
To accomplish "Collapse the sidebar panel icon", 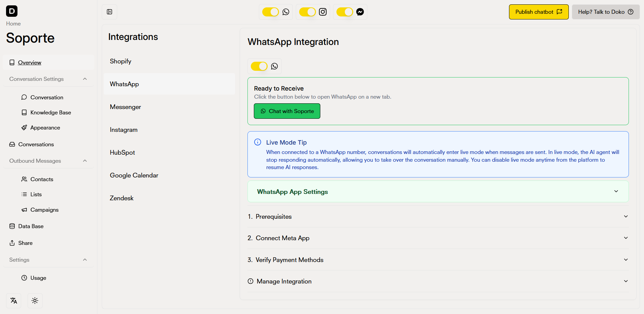I will point(109,12).
